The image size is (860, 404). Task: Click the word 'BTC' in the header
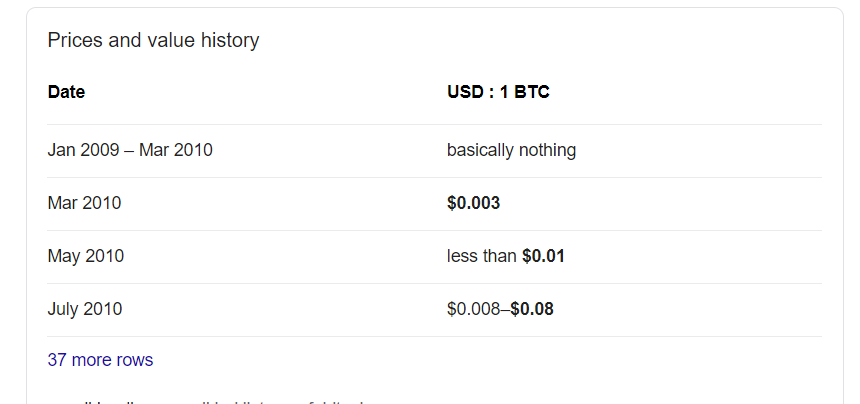click(x=531, y=92)
